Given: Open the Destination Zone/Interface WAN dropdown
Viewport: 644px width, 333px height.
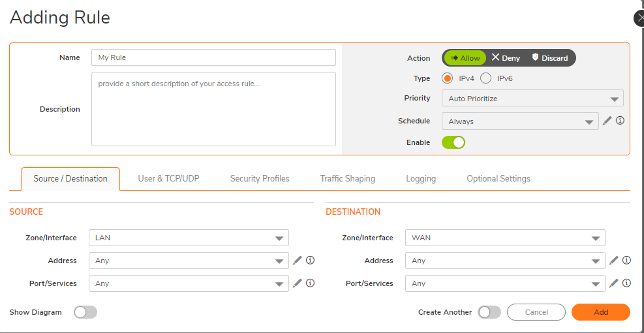Looking at the screenshot, I should (505, 238).
